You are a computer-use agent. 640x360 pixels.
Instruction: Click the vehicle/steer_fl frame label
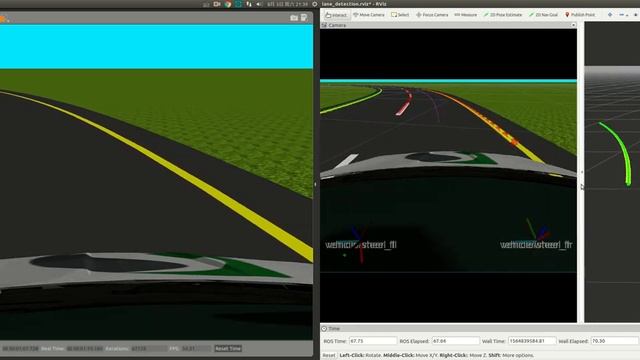(x=361, y=245)
